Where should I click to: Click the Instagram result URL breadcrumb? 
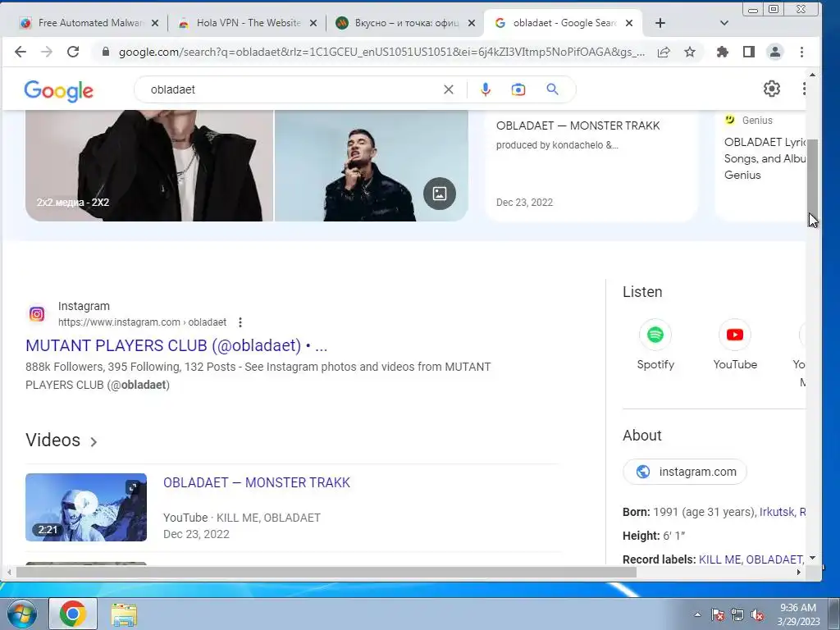tap(142, 322)
